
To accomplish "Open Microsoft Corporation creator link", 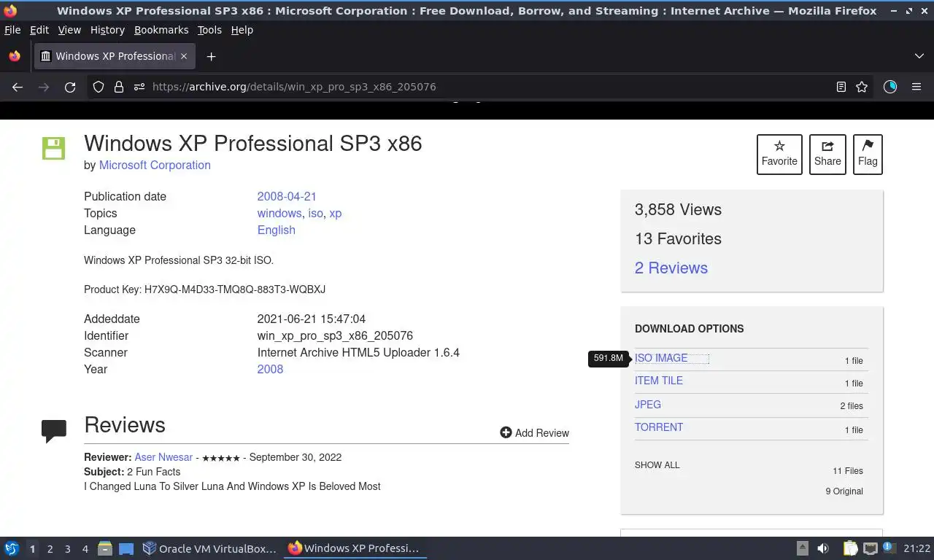I will [x=155, y=165].
